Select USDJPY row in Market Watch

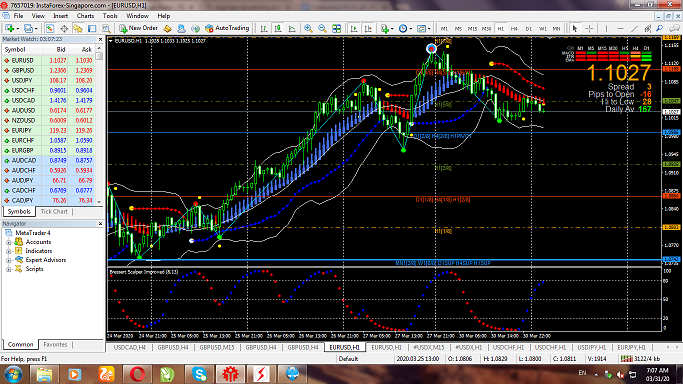(48, 81)
